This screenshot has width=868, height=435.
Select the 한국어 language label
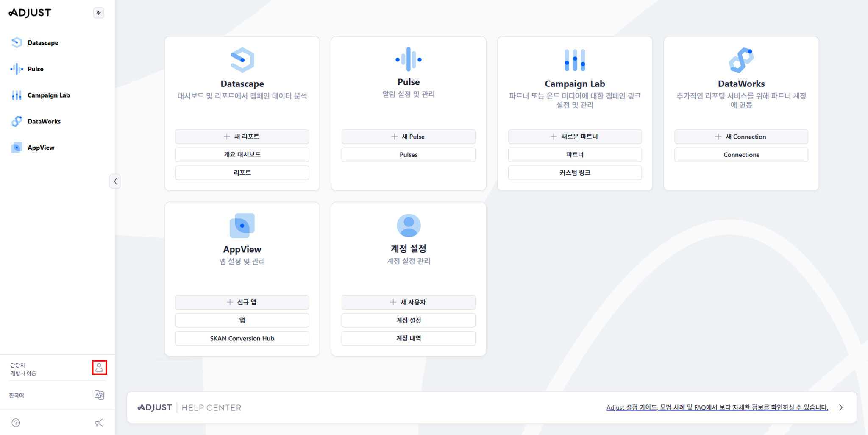click(x=17, y=395)
